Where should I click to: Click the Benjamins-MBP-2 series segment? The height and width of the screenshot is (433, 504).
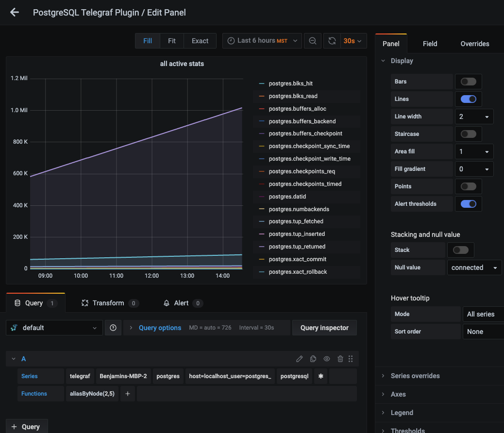click(x=123, y=376)
